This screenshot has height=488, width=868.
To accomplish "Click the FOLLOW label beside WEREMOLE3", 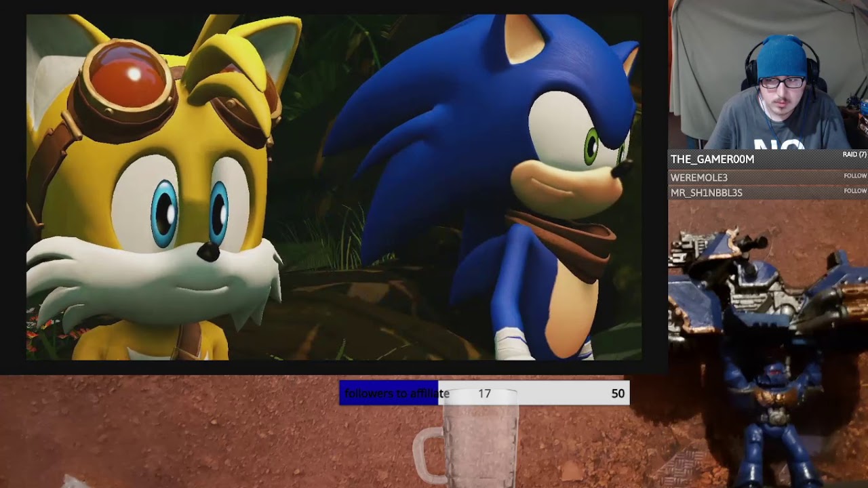I will (x=855, y=176).
